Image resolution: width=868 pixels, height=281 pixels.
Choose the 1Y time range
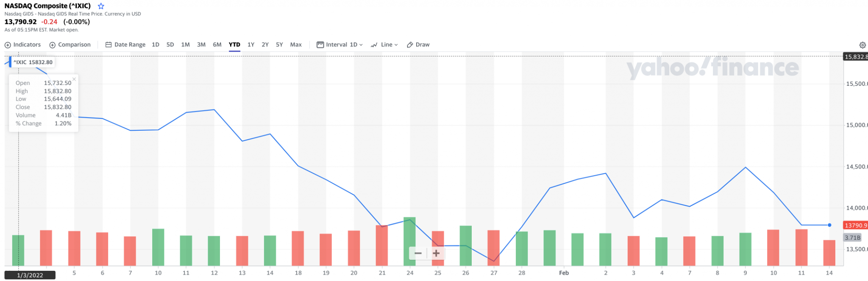[251, 45]
